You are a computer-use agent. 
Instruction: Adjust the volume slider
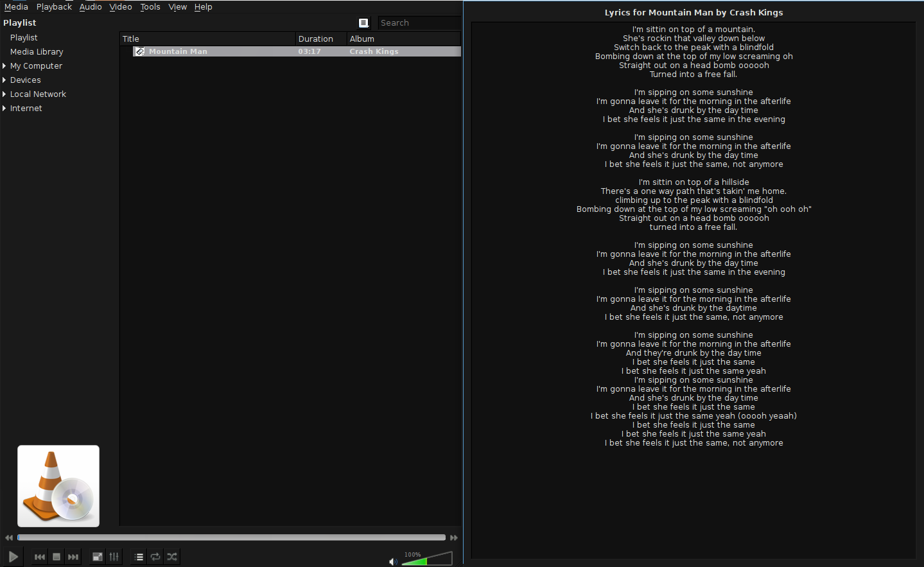(427, 559)
